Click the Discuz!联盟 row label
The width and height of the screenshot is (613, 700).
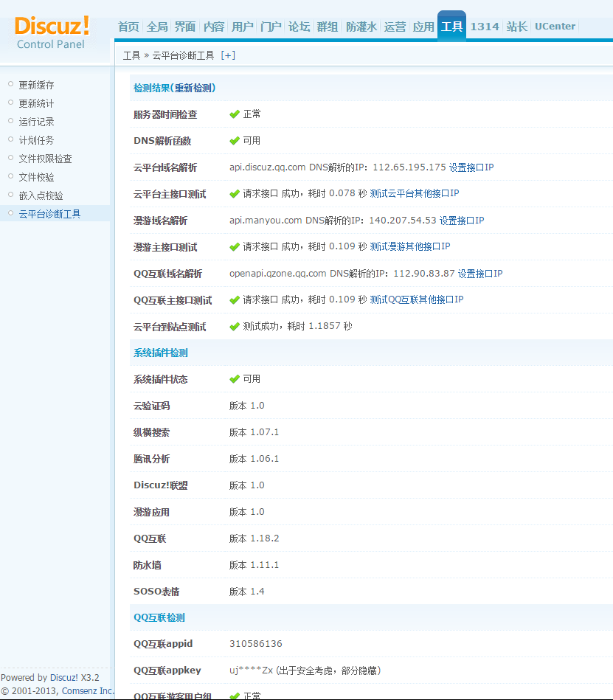(x=161, y=485)
